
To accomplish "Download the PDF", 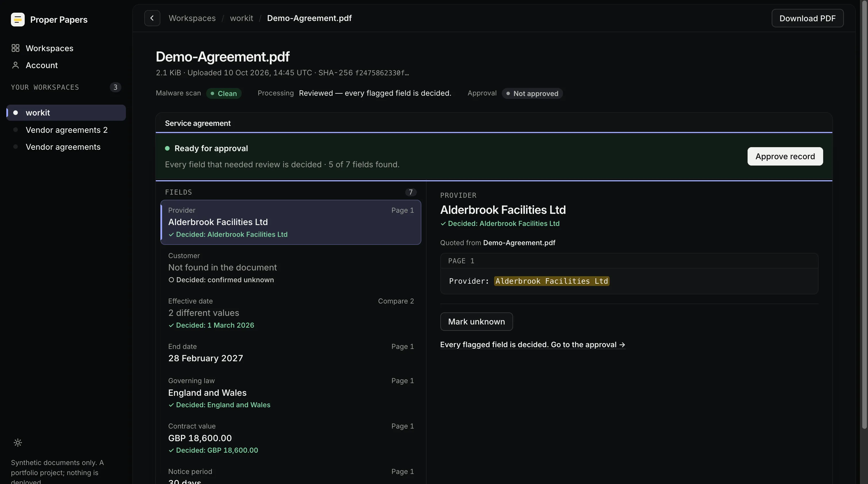I will (807, 18).
